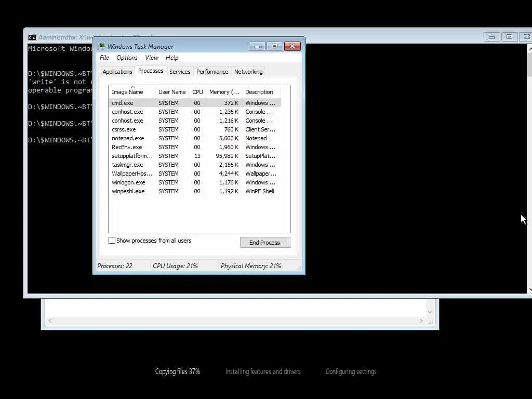
Task: Minimize the Command Prompt window
Action: point(491,37)
